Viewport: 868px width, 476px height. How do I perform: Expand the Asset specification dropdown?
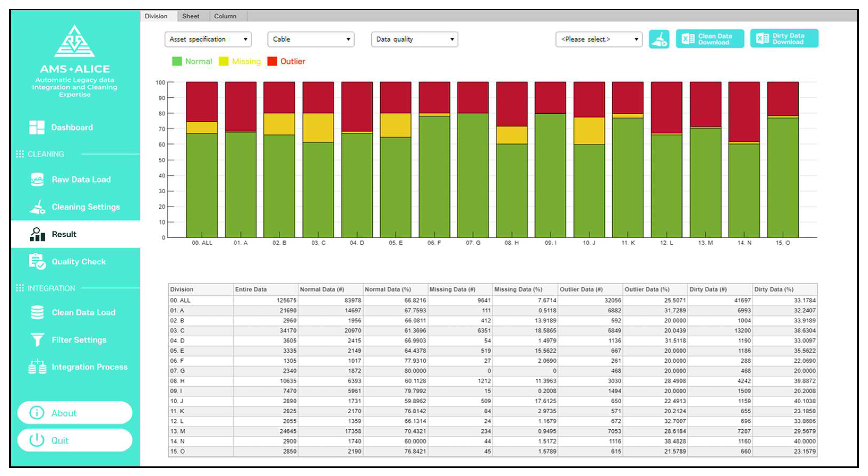[208, 39]
